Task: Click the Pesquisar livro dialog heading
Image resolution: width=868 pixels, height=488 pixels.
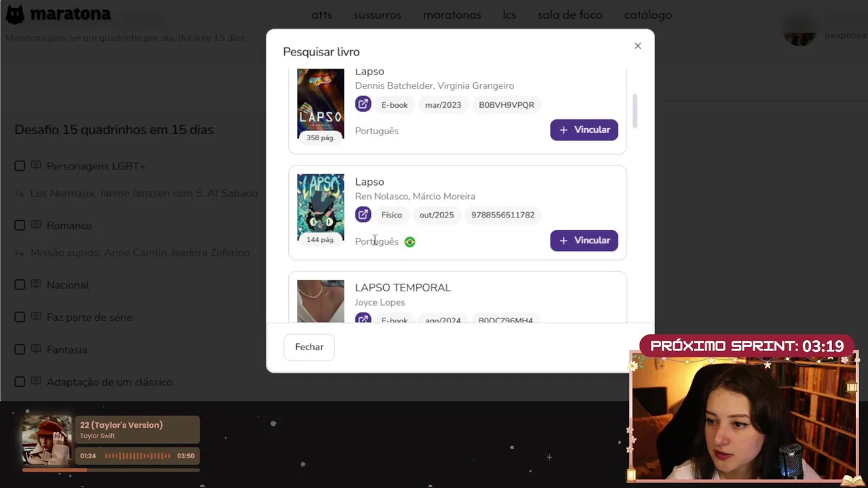Action: (321, 52)
